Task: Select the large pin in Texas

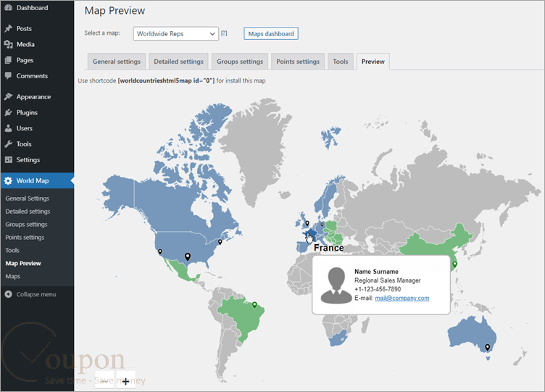Action: point(188,257)
